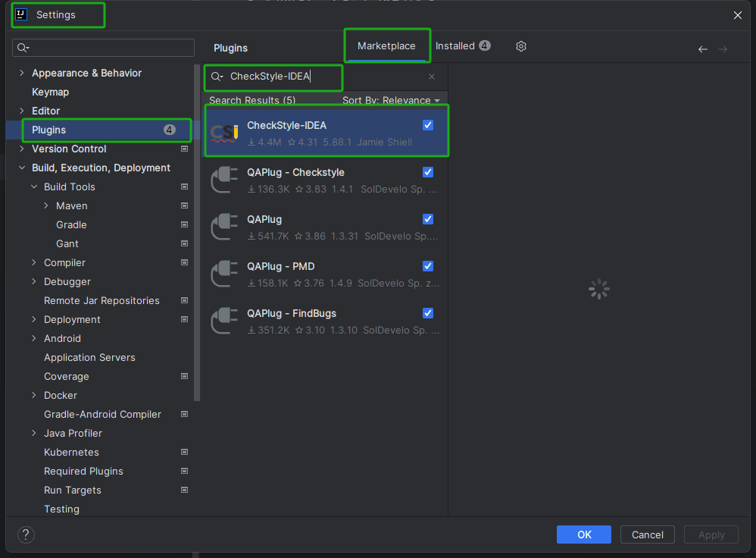
Task: Select the Marketplace tab
Action: [x=386, y=46]
